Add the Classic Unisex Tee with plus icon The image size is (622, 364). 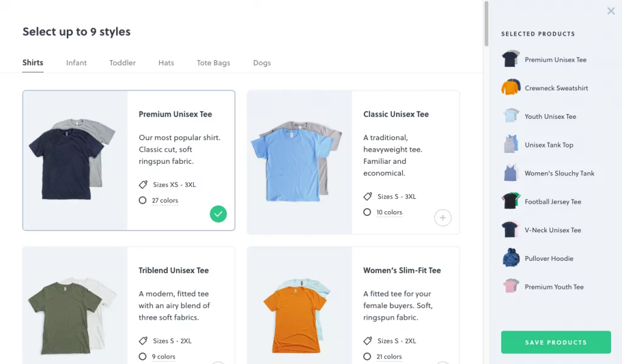point(443,218)
